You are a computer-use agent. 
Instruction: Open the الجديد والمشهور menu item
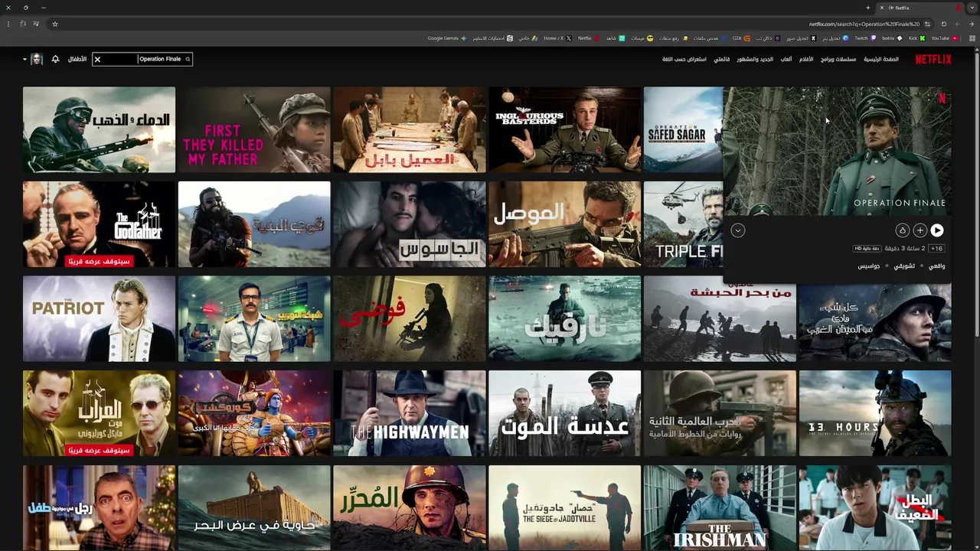[755, 59]
